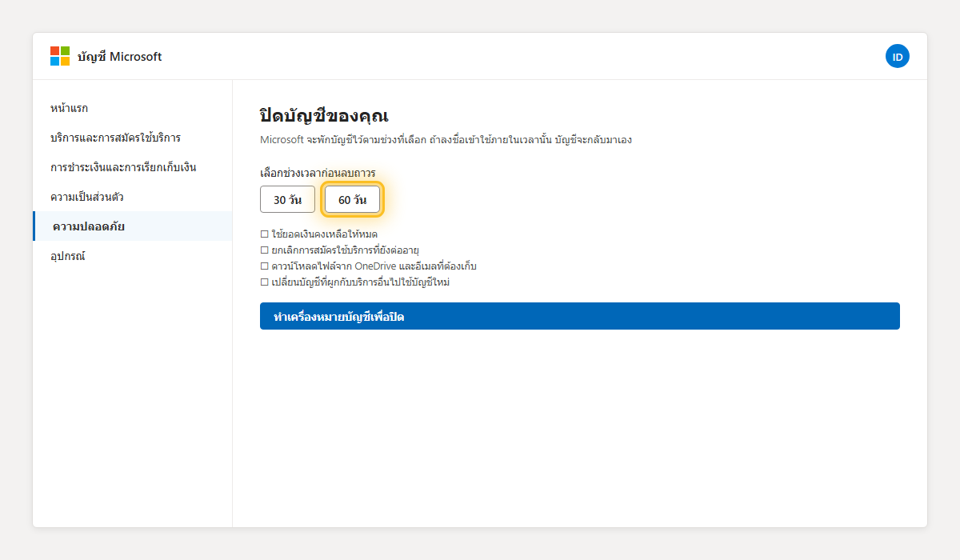Image resolution: width=960 pixels, height=560 pixels.
Task: Click the Microsoft จะพักบัญชี description text
Action: 446,140
